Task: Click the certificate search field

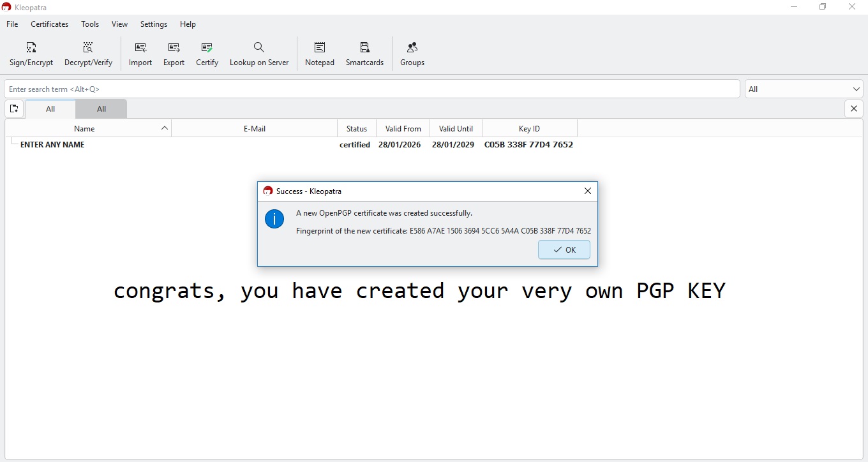Action: point(372,89)
